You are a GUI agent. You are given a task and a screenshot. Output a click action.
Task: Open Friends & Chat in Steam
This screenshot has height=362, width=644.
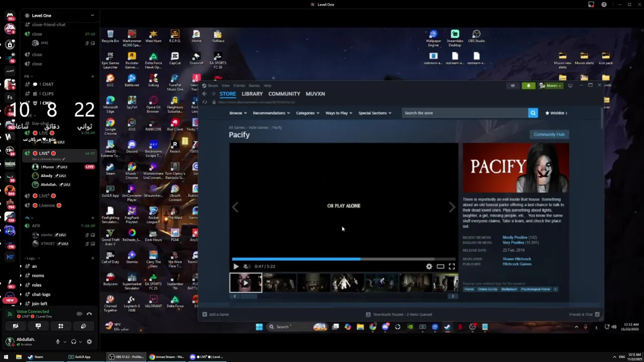point(584,314)
